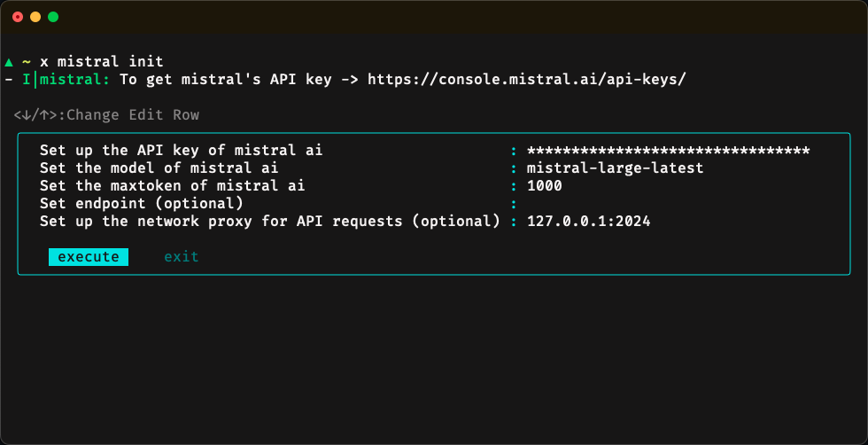Select the 'Set the maxtoken' row
This screenshot has width=868, height=445.
(x=172, y=186)
